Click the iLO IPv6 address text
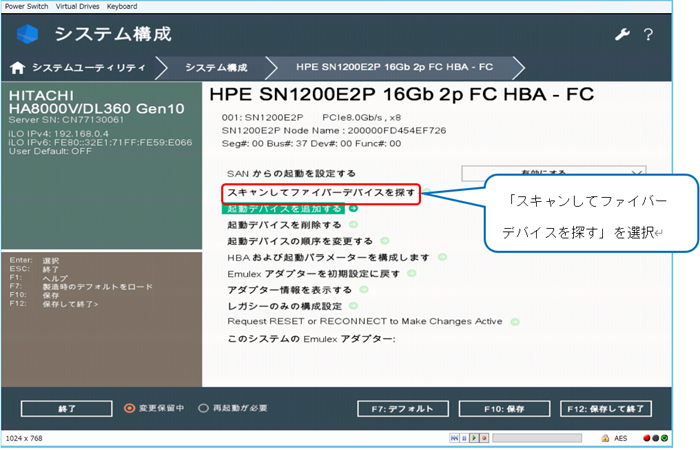700x450 pixels. pyautogui.click(x=100, y=142)
